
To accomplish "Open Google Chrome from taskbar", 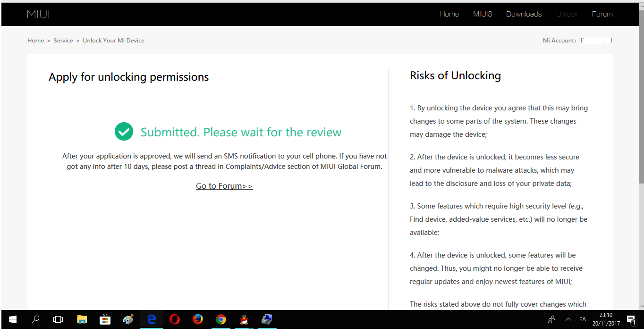I will (x=221, y=319).
